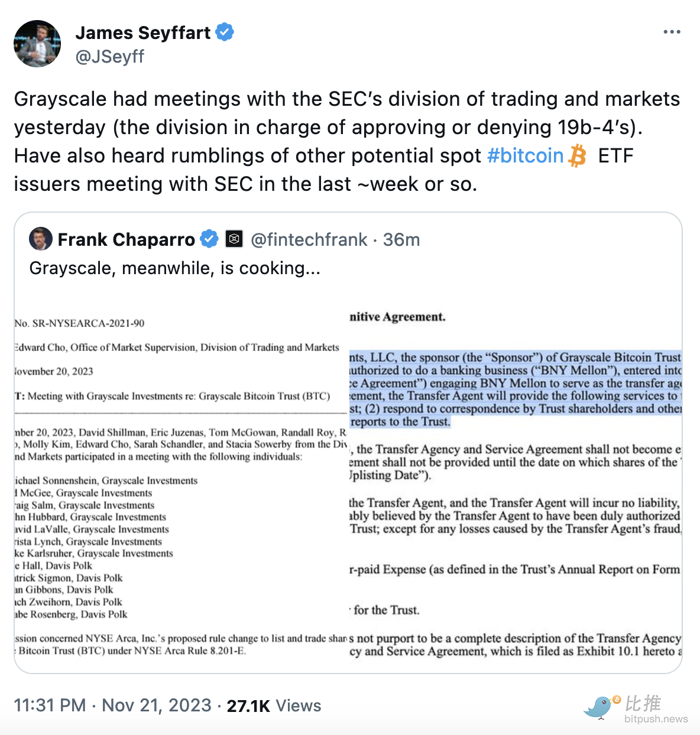Open the three-dot more options menu

[672, 32]
